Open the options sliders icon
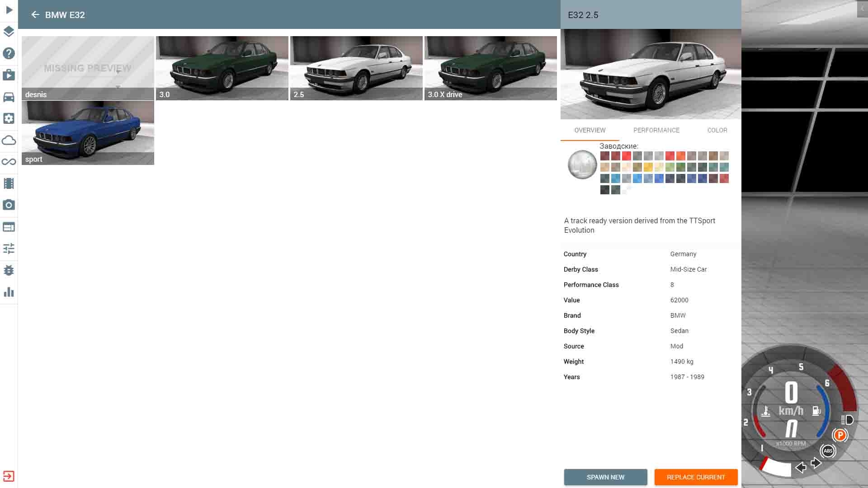Viewport: 868px width, 488px height. click(x=9, y=249)
